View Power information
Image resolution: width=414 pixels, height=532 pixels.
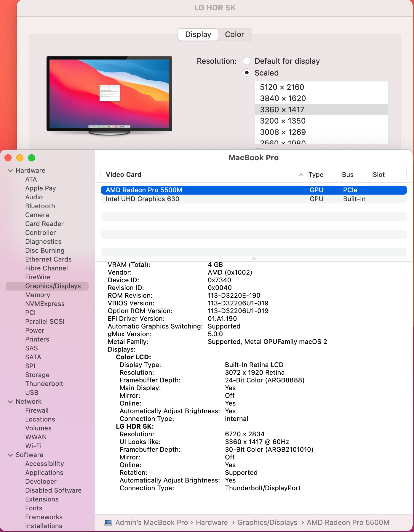[35, 331]
